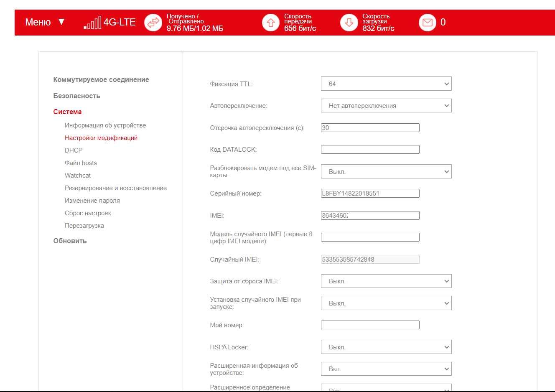This screenshot has height=392, width=555.
Task: Expand the Защита от сброса IMEI dropdown
Action: click(386, 281)
